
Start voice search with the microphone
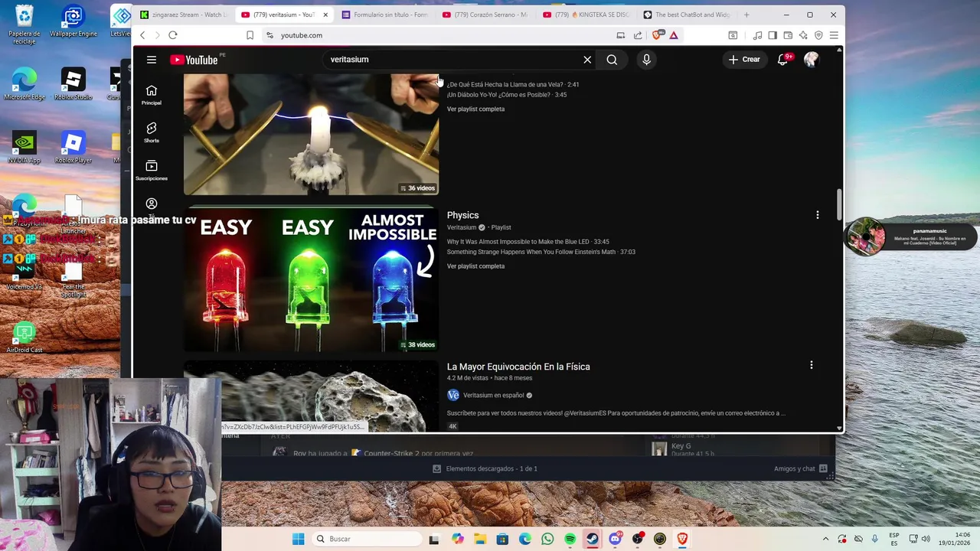(x=646, y=60)
